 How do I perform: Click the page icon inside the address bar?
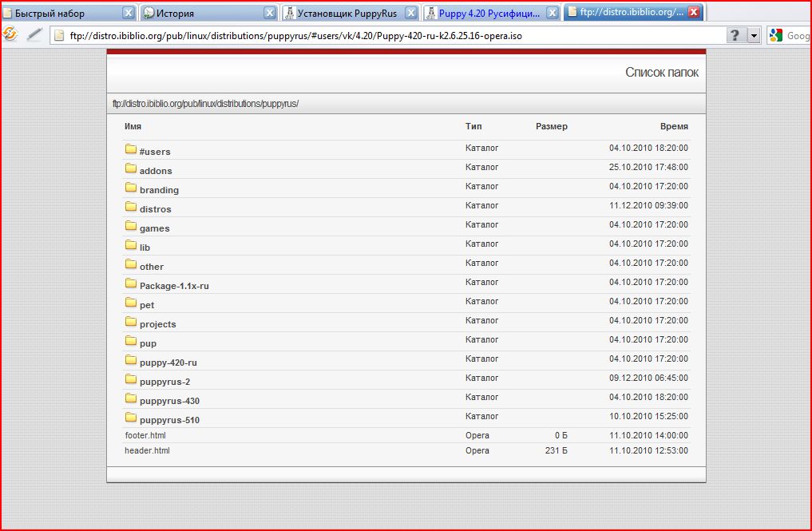click(59, 35)
